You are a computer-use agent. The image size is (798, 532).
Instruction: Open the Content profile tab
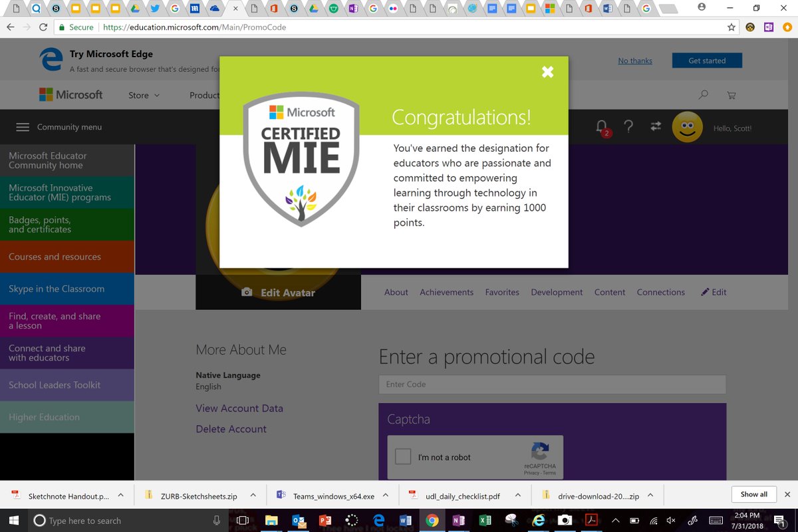tap(610, 292)
